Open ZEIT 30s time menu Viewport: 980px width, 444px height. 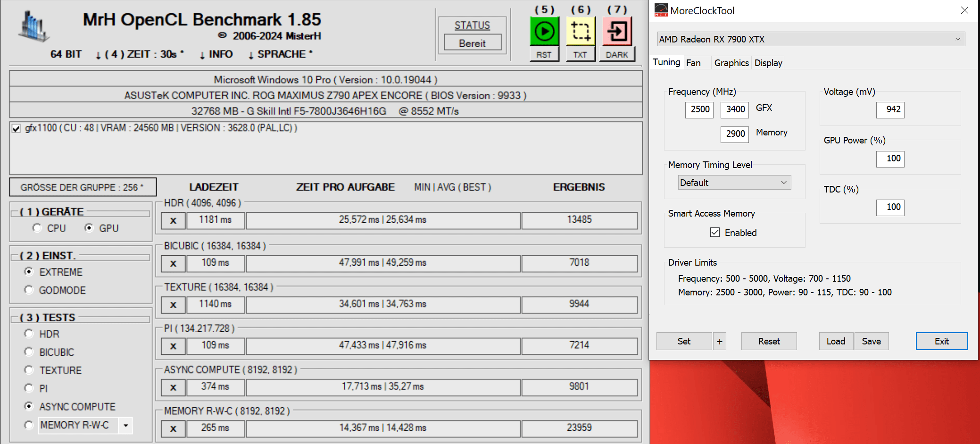click(140, 54)
